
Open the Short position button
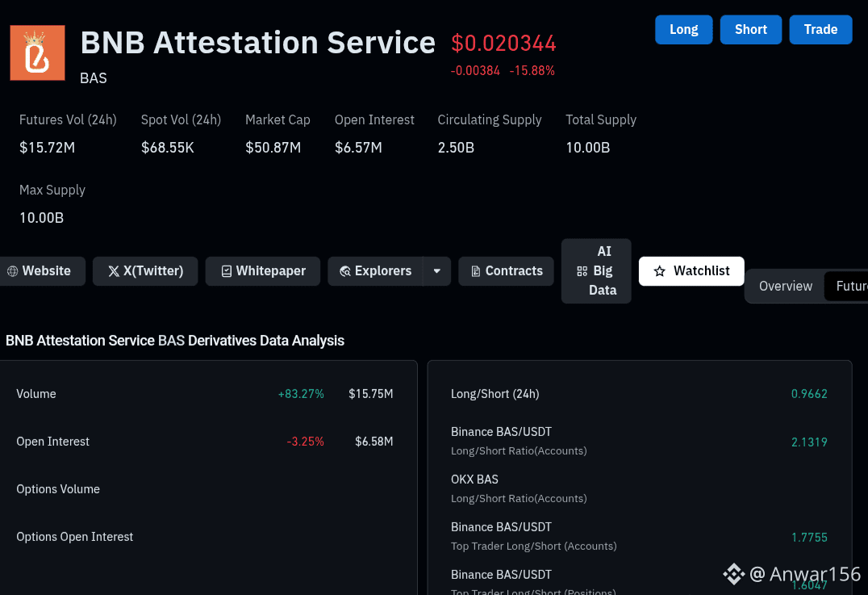tap(751, 29)
